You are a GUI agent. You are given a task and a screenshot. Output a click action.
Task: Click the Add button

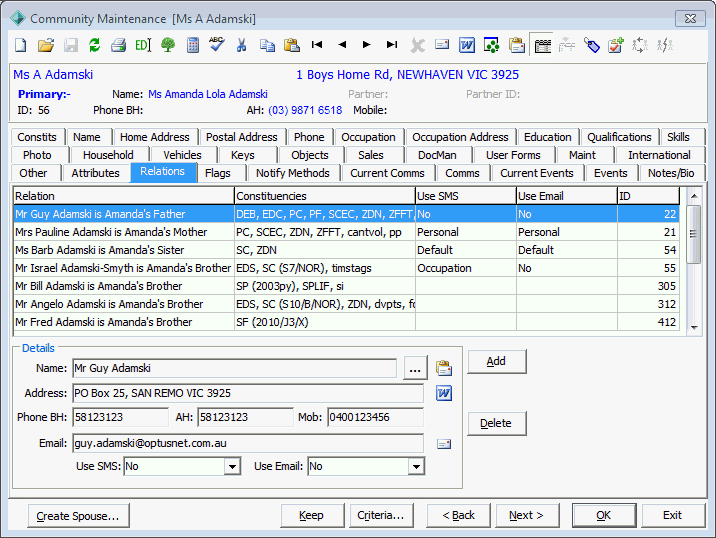click(496, 361)
